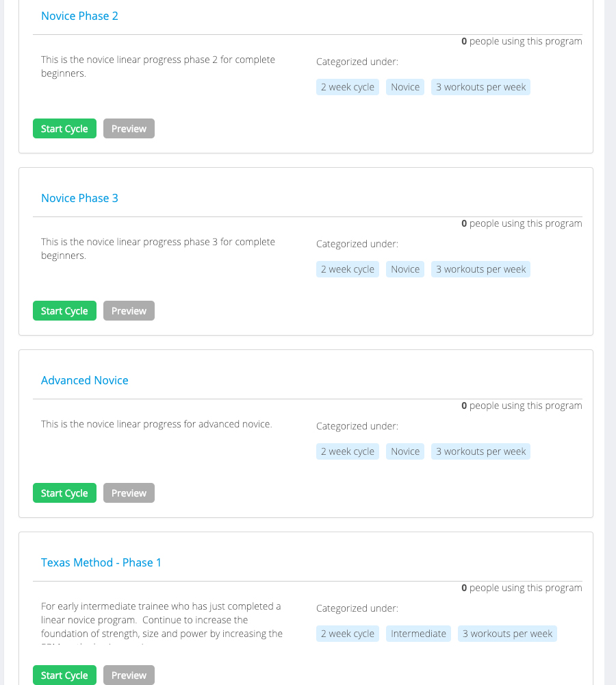This screenshot has width=616, height=685.
Task: Start Cycle for Novice Phase 3
Action: tap(64, 311)
